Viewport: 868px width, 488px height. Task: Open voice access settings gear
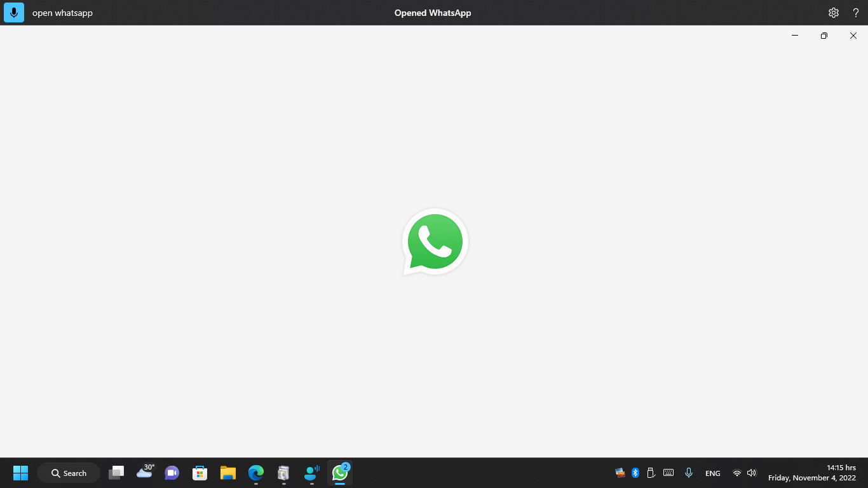(x=834, y=13)
